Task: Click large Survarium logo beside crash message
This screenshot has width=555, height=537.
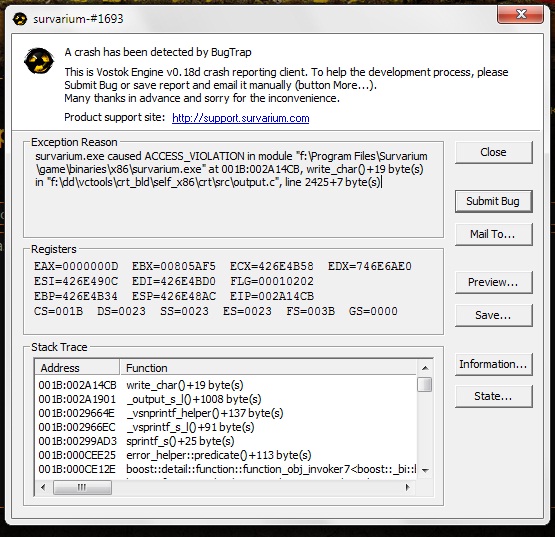Action: [39, 61]
